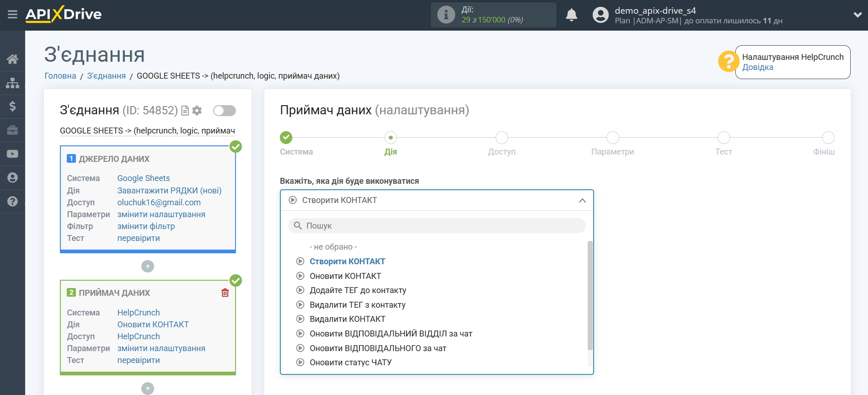Select 'Оновити ВІДПОВІДАЛЬНИЙ ВІДДІЛ за чат'
The image size is (868, 395).
pyautogui.click(x=391, y=334)
